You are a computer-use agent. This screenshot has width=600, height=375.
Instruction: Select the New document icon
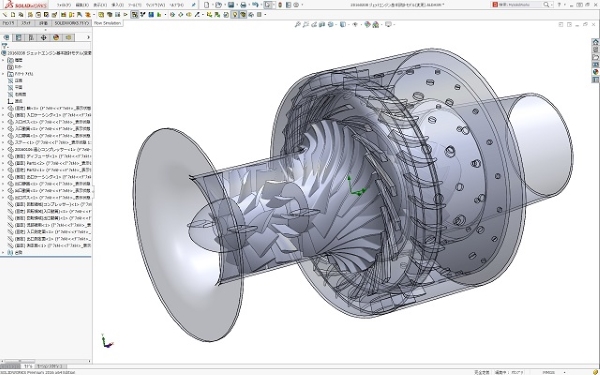(207, 5)
